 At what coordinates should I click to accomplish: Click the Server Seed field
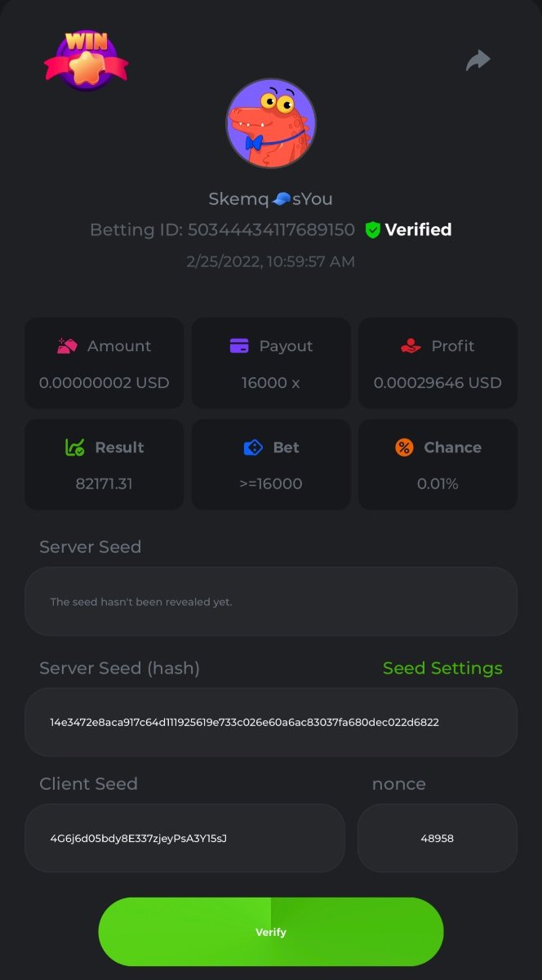(271, 602)
